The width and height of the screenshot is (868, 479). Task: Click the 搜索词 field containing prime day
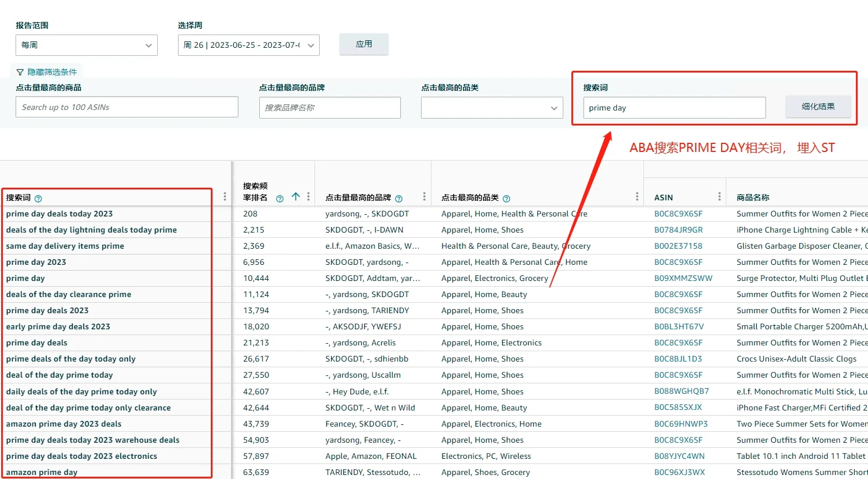pos(674,108)
